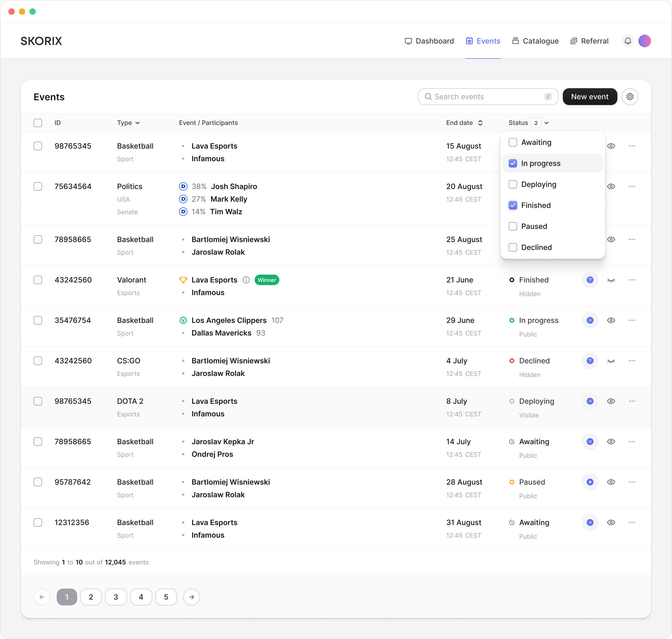The width and height of the screenshot is (672, 639).
Task: Toggle visibility of Los Angeles Clippers event
Action: (x=611, y=320)
